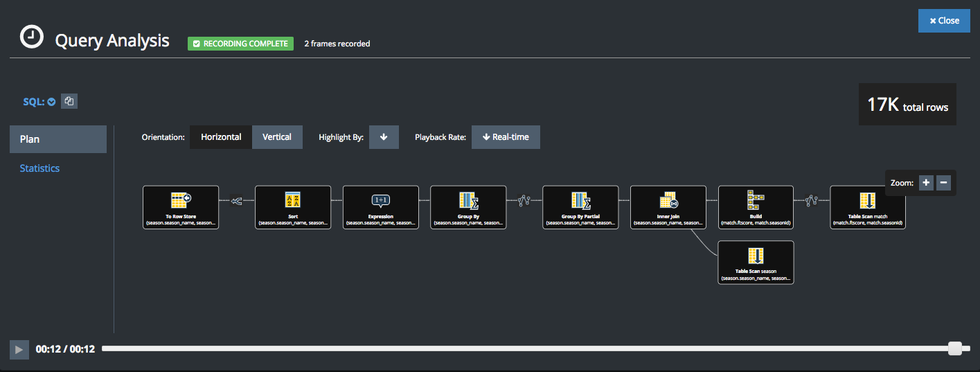The image size is (980, 372).
Task: Open the Plan tab
Action: pos(58,139)
